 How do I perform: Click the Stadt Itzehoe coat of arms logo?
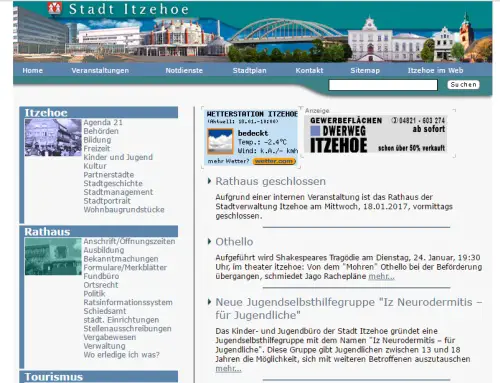55,8
